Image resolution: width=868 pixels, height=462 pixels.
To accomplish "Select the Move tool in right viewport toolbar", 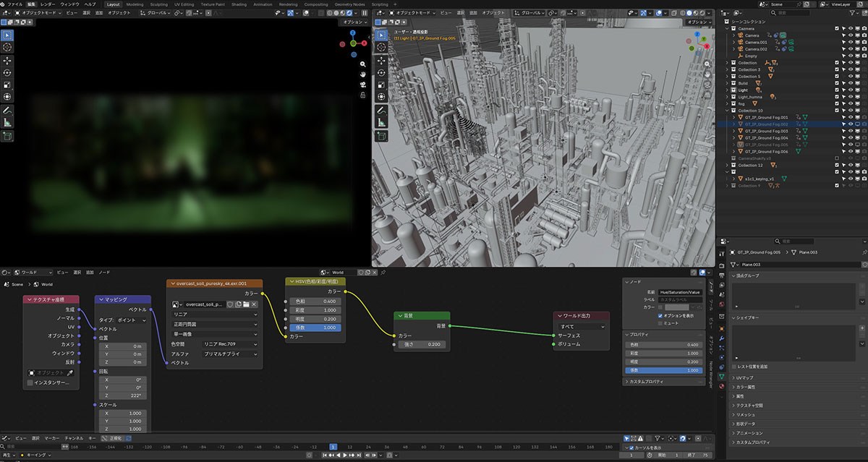I will [x=381, y=61].
